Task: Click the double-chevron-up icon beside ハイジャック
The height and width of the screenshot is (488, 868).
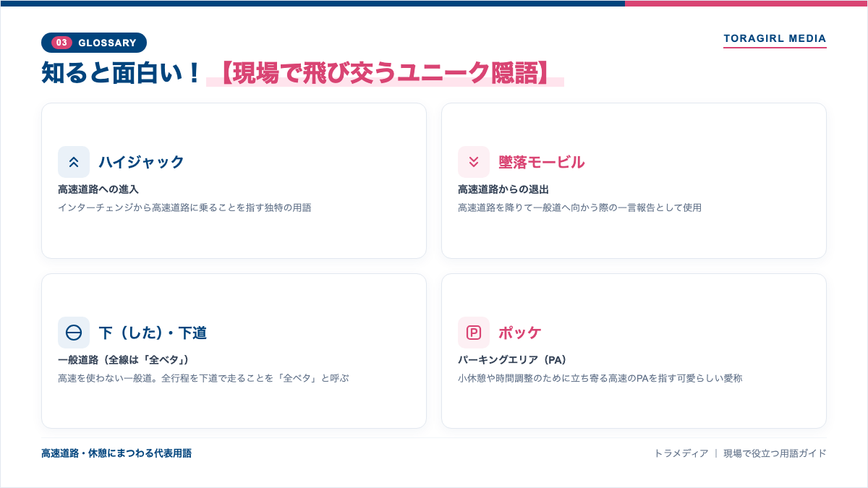Action: [74, 162]
